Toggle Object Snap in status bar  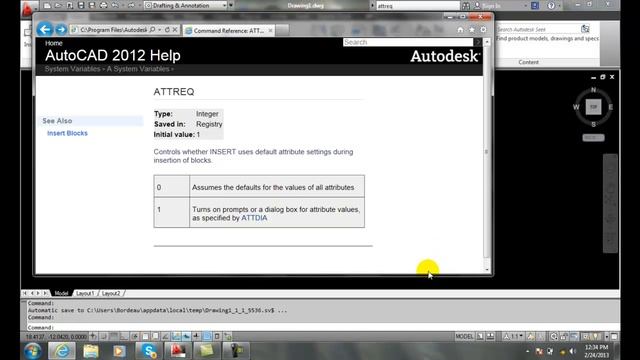pyautogui.click(x=145, y=336)
